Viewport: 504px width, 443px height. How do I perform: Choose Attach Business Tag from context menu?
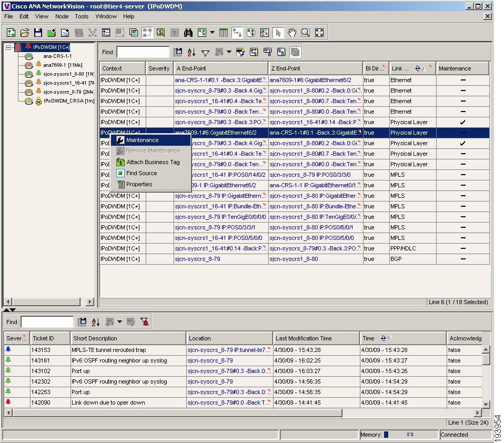pyautogui.click(x=151, y=162)
